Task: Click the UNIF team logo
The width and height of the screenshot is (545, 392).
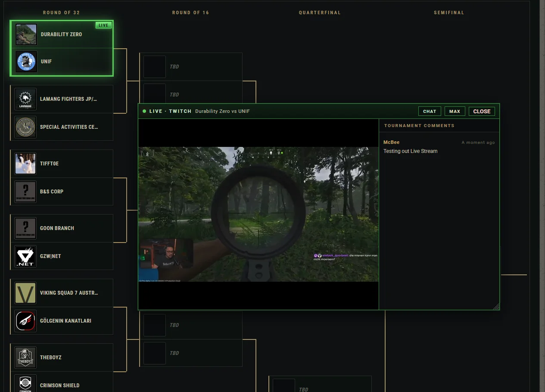Action: click(x=26, y=62)
